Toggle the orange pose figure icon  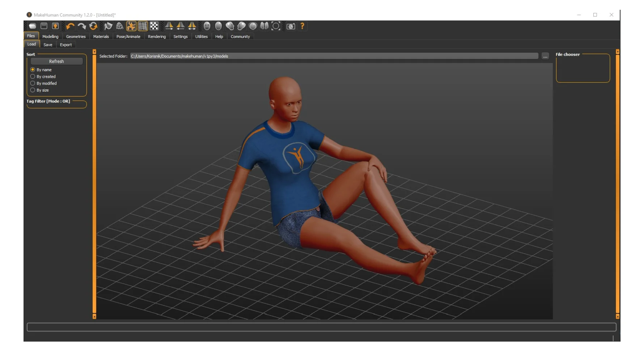point(131,26)
